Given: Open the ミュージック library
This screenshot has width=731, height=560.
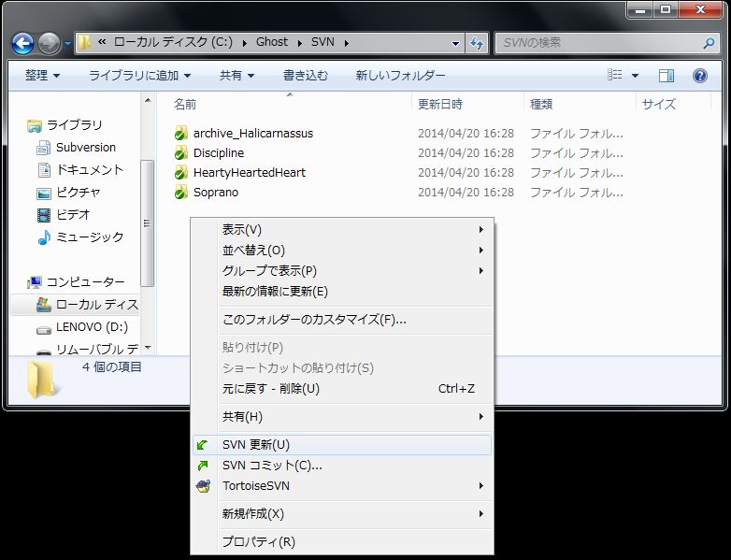Looking at the screenshot, I should (90, 237).
